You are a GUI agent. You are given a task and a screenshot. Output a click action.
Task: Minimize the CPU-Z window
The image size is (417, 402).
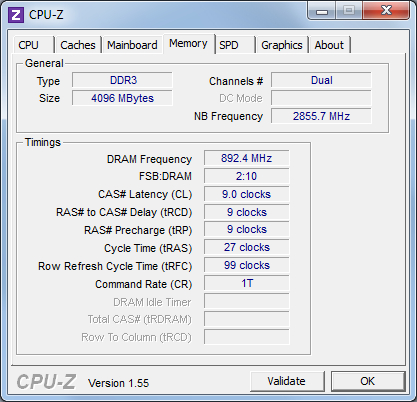(322, 12)
